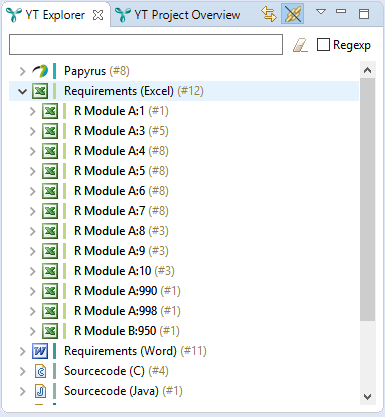The height and width of the screenshot is (417, 385).
Task: Expand the Requirements (Word) node
Action: tap(22, 351)
